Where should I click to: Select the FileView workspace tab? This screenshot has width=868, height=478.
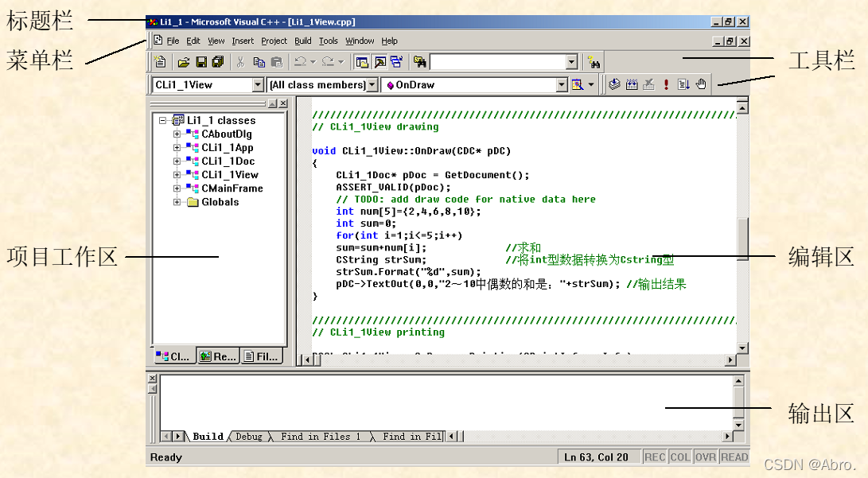pos(261,356)
